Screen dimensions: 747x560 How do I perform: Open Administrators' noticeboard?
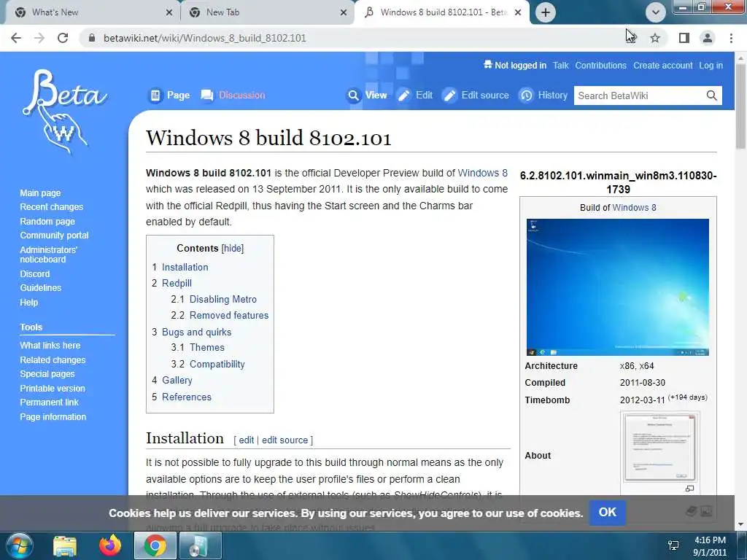[49, 254]
